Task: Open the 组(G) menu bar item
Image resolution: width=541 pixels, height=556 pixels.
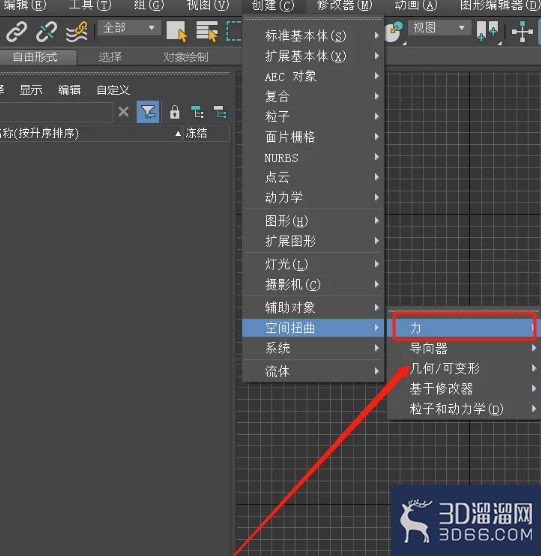Action: tap(149, 5)
